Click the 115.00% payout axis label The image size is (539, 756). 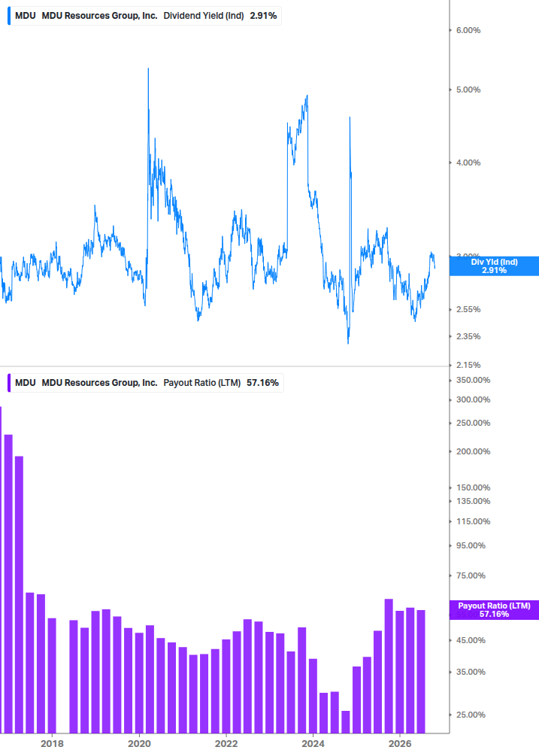coord(473,522)
